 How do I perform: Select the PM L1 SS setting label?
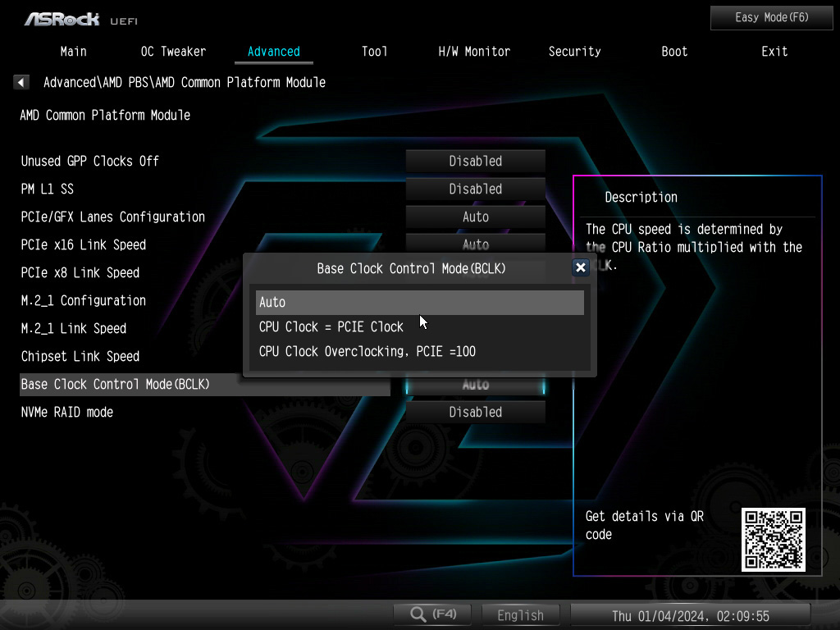tap(47, 189)
